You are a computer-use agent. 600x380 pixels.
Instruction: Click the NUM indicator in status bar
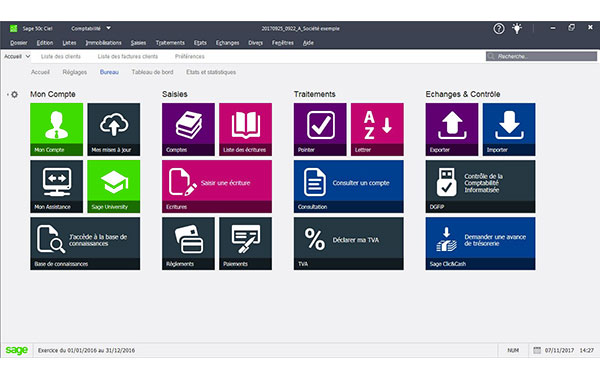(513, 350)
